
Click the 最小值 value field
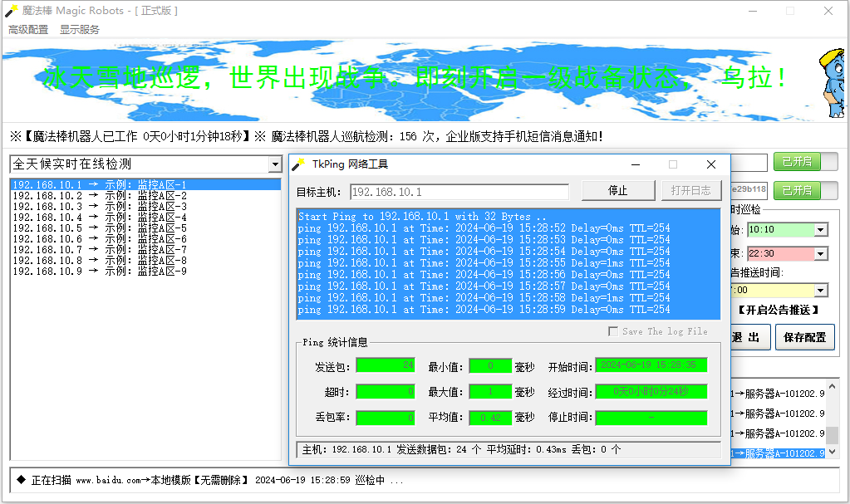(x=490, y=365)
